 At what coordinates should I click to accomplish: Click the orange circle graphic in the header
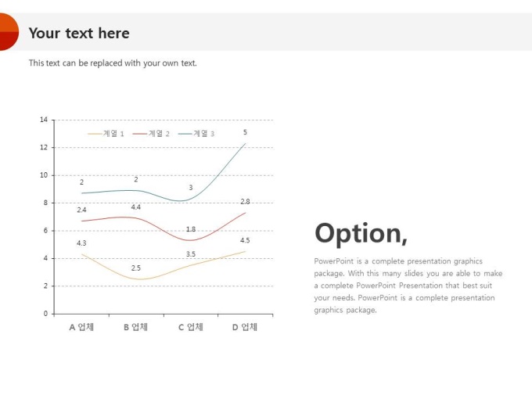coord(7,32)
